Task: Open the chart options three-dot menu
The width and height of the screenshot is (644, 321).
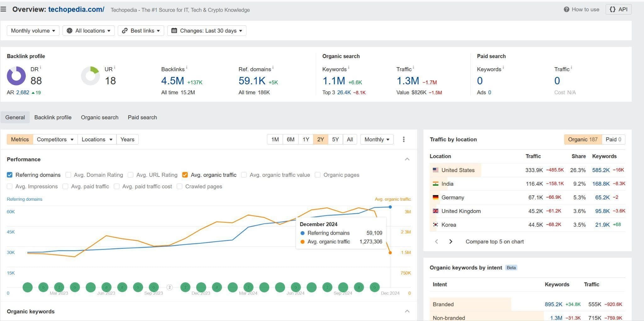Action: coord(404,139)
